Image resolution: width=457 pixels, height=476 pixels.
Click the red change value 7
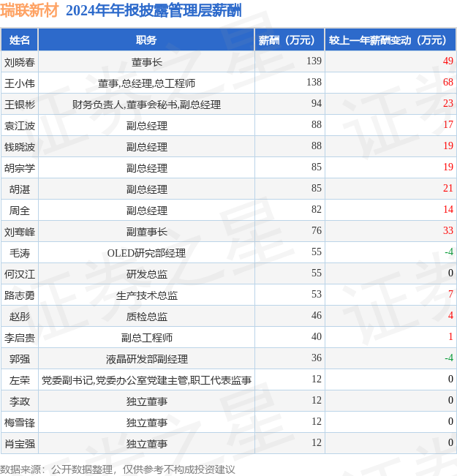[x=450, y=294]
